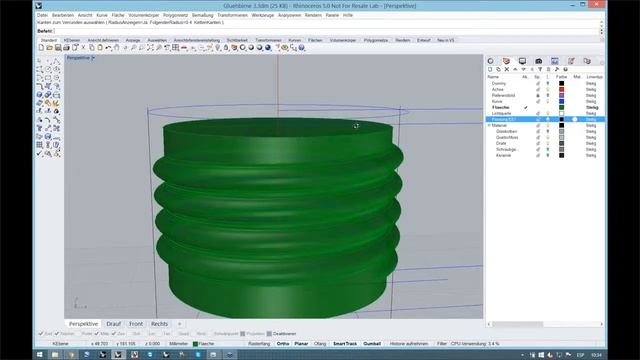Click Historie aufnehmen in status bar
The image size is (640, 360).
(409, 344)
